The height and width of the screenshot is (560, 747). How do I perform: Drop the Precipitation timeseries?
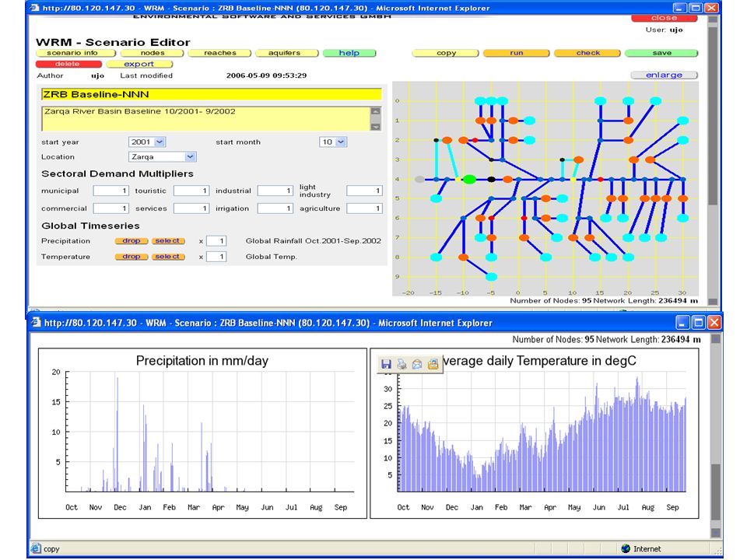(x=131, y=241)
